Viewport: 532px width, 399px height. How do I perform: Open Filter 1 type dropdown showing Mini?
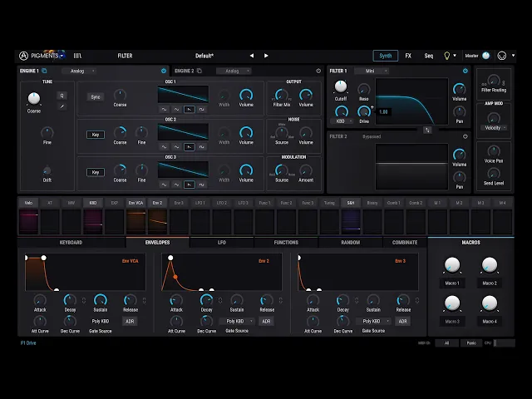tap(372, 71)
